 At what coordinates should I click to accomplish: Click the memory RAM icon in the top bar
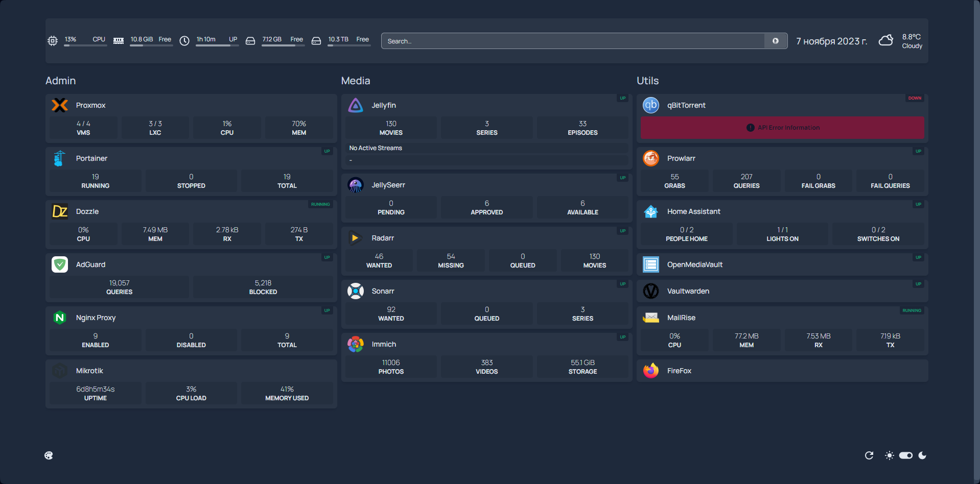click(x=119, y=41)
